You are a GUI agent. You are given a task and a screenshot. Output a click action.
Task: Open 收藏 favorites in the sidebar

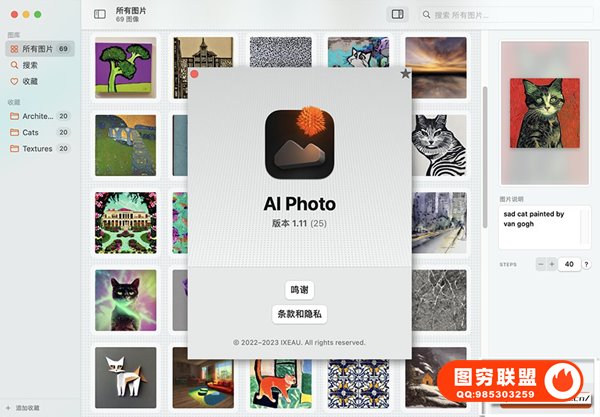[x=30, y=80]
